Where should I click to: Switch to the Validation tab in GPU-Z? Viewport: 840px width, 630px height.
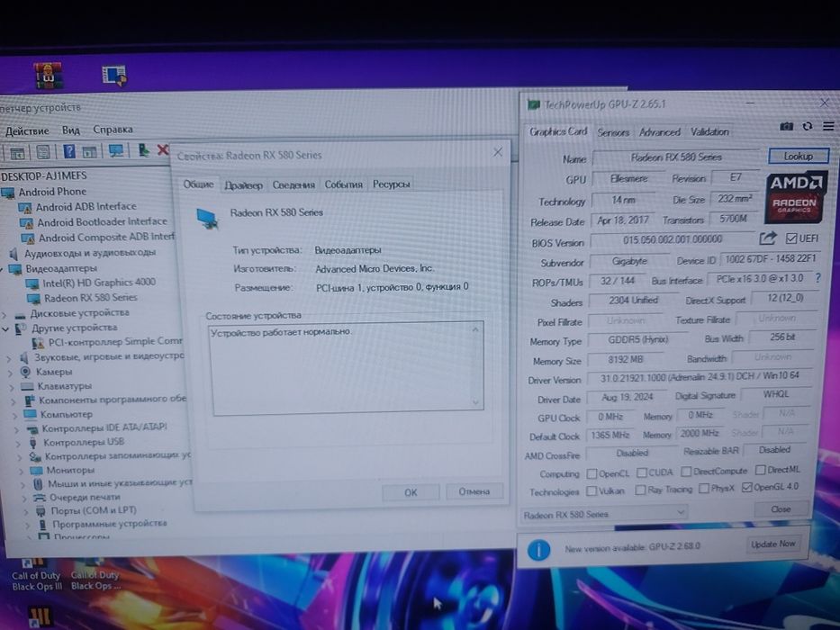click(x=709, y=131)
